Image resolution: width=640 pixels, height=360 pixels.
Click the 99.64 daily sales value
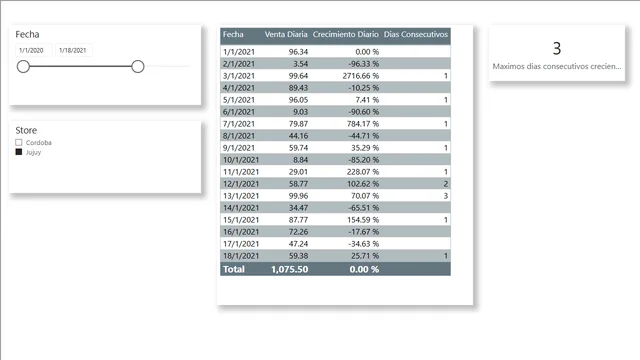tap(298, 76)
